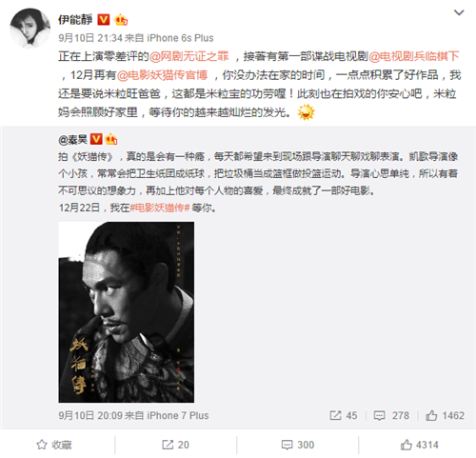476x458 pixels.
Task: Repost this post using the 20 button
Action: pyautogui.click(x=175, y=445)
